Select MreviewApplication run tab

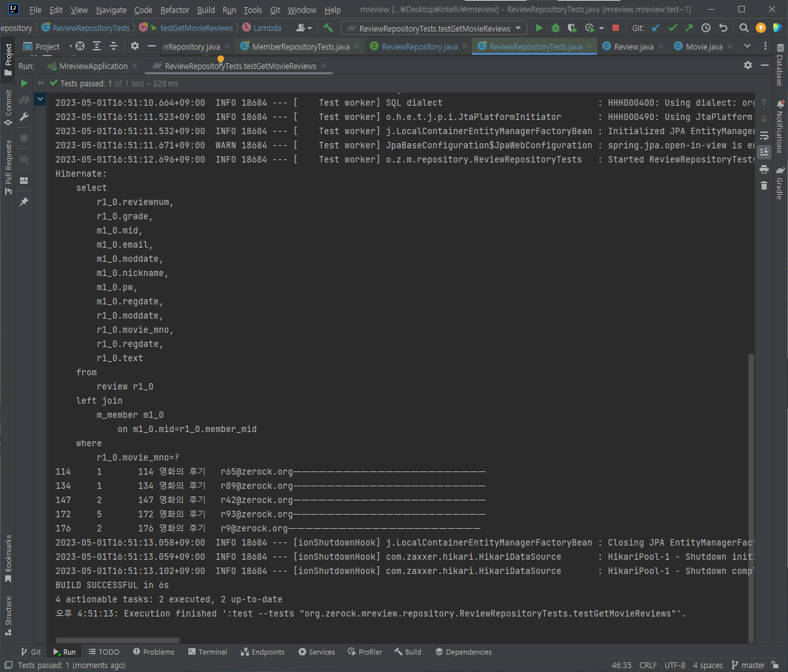pyautogui.click(x=93, y=66)
